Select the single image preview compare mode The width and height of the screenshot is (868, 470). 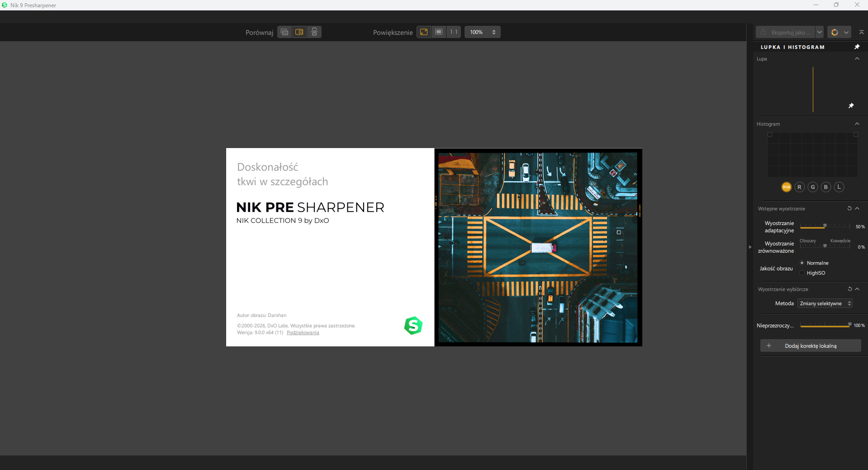285,32
